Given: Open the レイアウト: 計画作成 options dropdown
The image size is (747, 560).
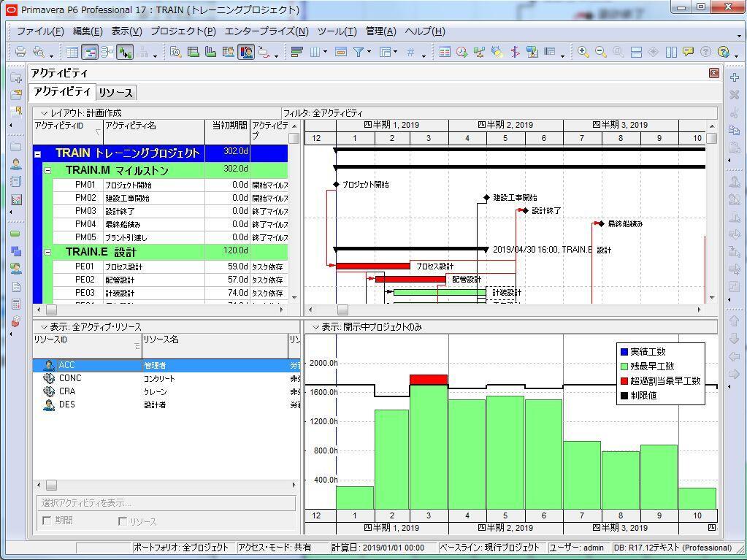Looking at the screenshot, I should pyautogui.click(x=45, y=113).
